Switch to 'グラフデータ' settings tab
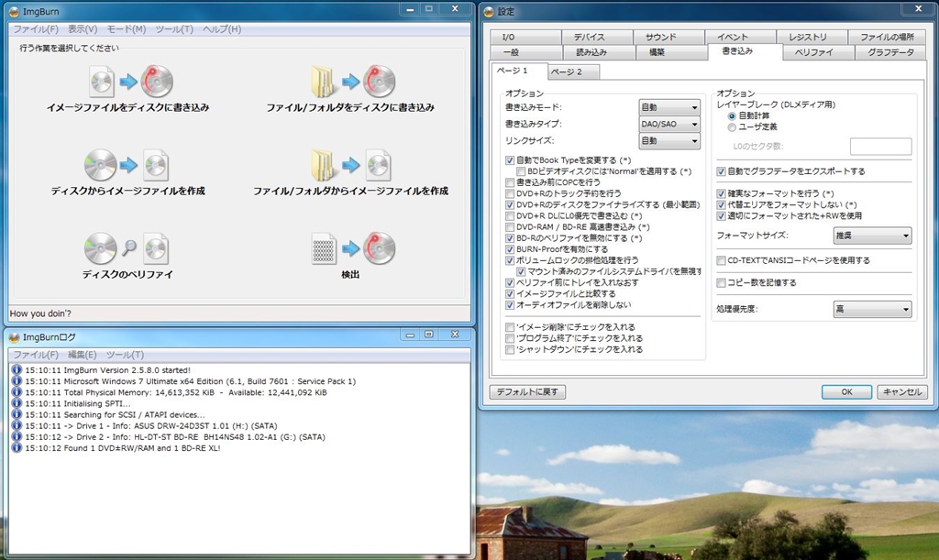Image resolution: width=939 pixels, height=560 pixels. coord(891,52)
